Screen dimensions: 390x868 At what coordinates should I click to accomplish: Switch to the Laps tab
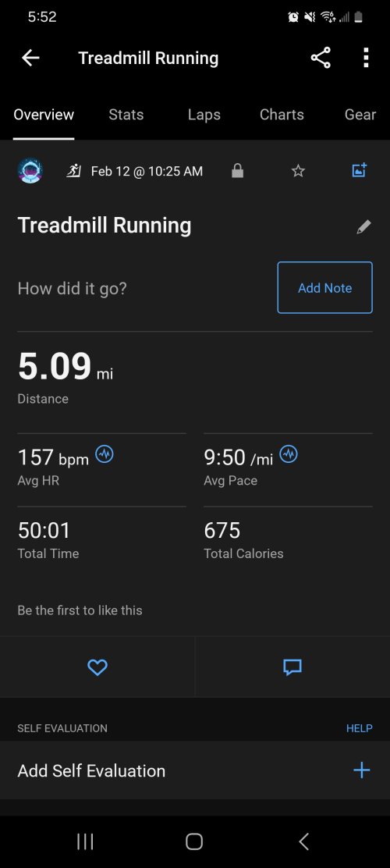(x=204, y=115)
